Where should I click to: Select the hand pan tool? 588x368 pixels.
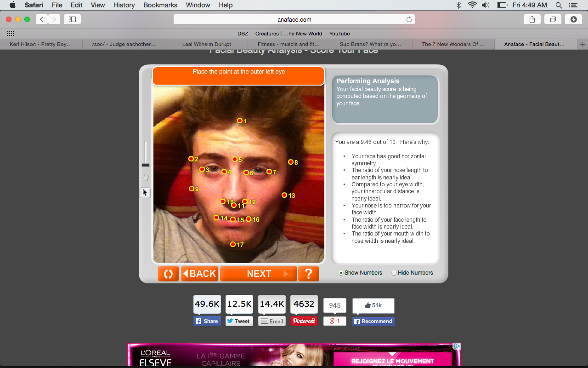click(145, 178)
